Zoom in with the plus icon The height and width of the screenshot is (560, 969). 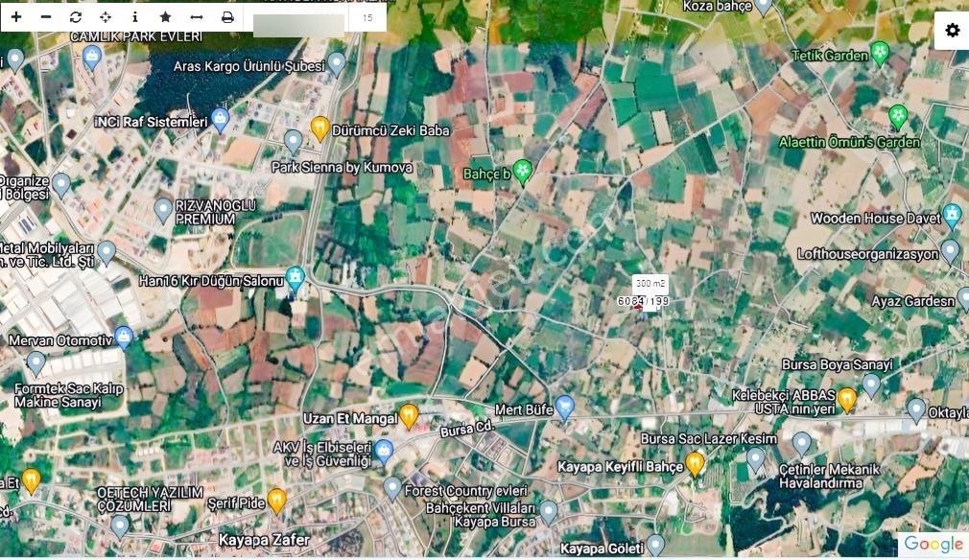point(16,17)
